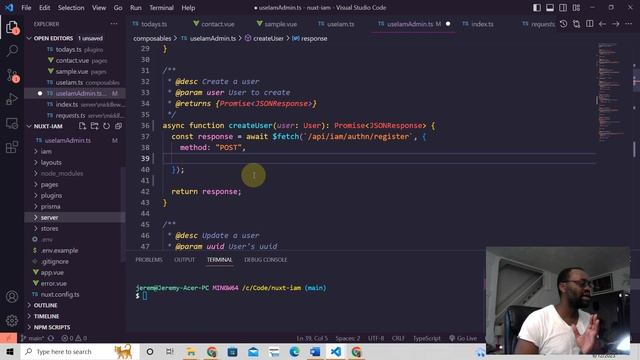Synchronize changes icon in status bar
Screen dimensions: 640x360
tap(51, 338)
